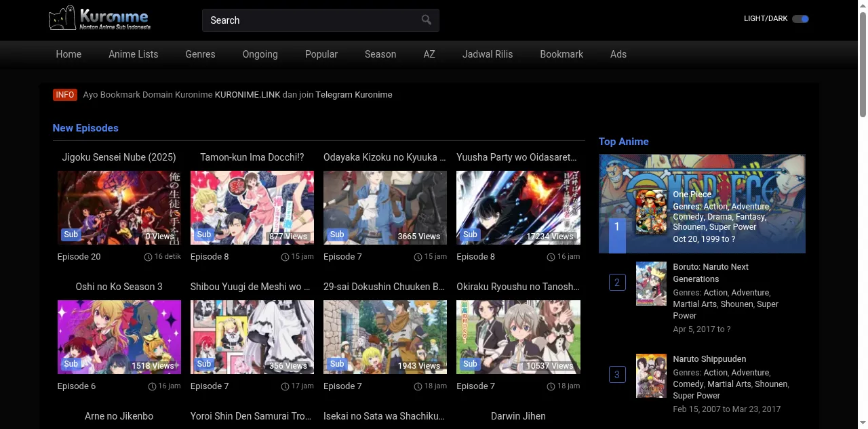Click clock icon beside Tamon-kun 15 jam
Screen dimensions: 868x429
pos(285,257)
